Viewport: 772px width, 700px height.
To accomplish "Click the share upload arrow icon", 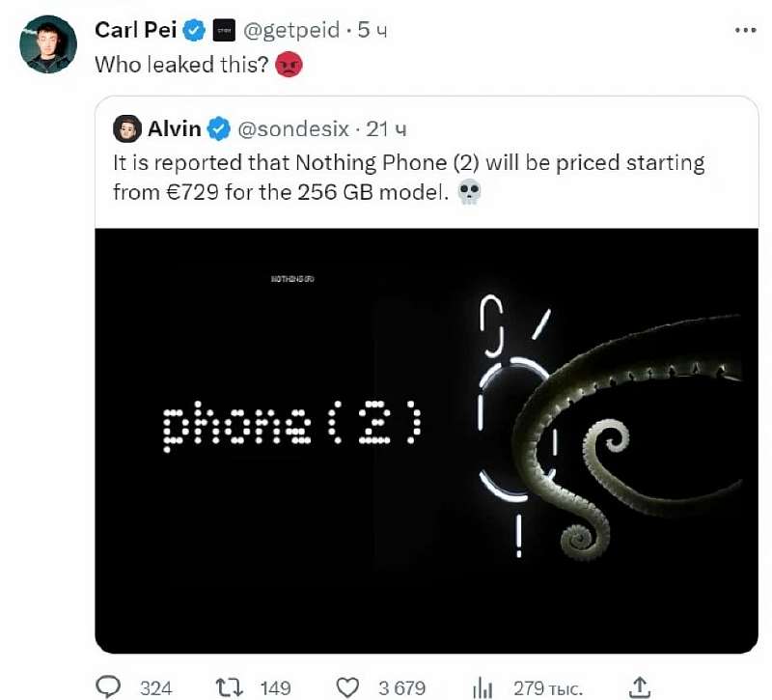I will point(638,686).
